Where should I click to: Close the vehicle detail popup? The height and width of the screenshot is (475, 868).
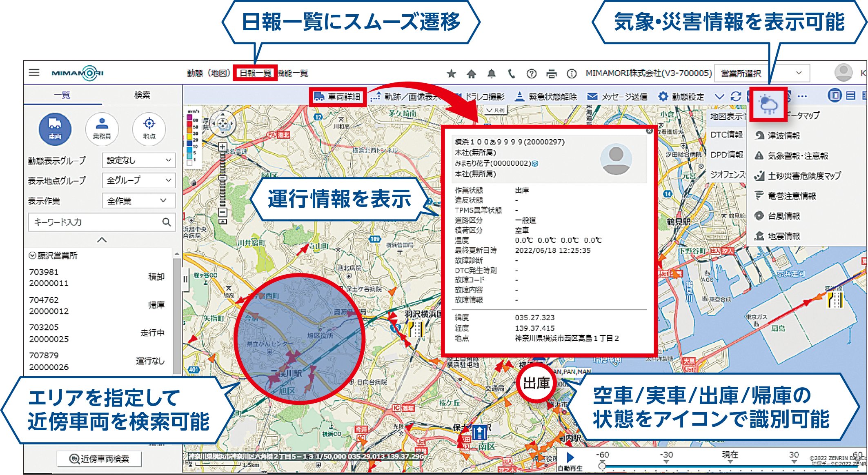tap(649, 131)
